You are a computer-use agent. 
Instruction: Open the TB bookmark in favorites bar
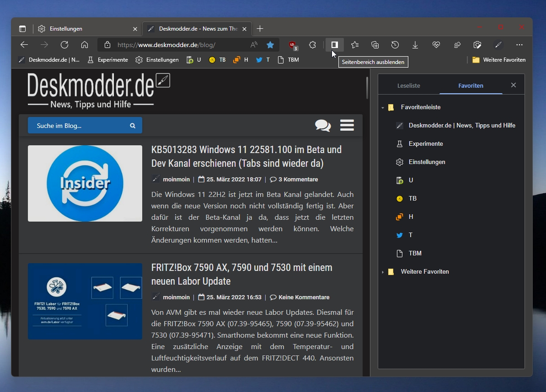tap(217, 60)
